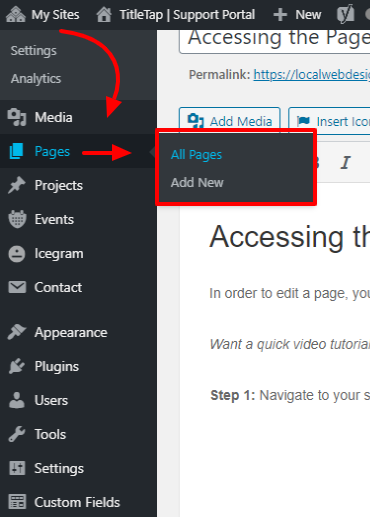This screenshot has height=517, width=370.
Task: Select All Pages in the flyout
Action: coord(196,155)
